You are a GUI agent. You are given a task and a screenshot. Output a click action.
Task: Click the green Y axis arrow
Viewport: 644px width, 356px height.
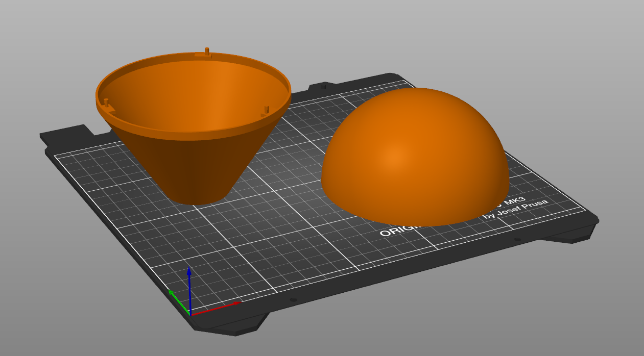click(179, 301)
